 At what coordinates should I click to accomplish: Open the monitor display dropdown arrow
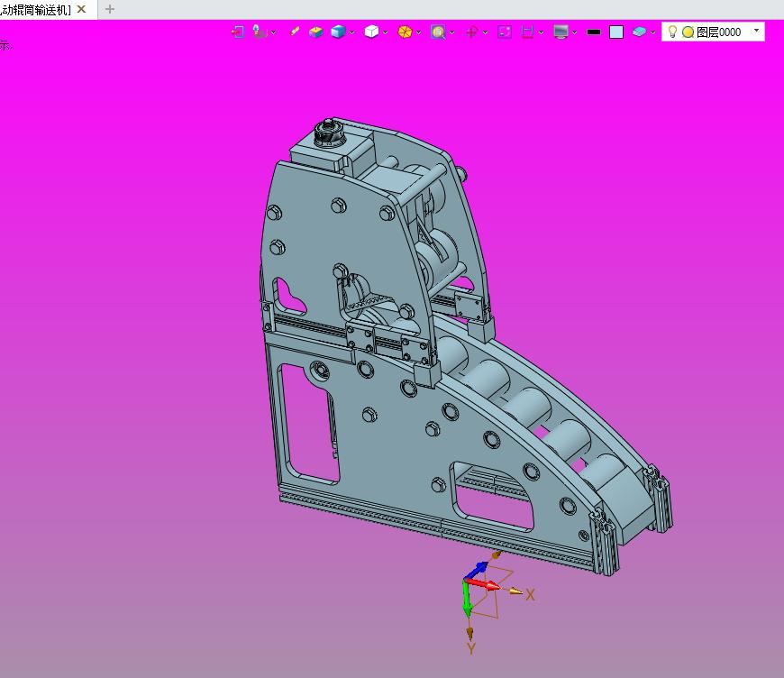(x=575, y=32)
